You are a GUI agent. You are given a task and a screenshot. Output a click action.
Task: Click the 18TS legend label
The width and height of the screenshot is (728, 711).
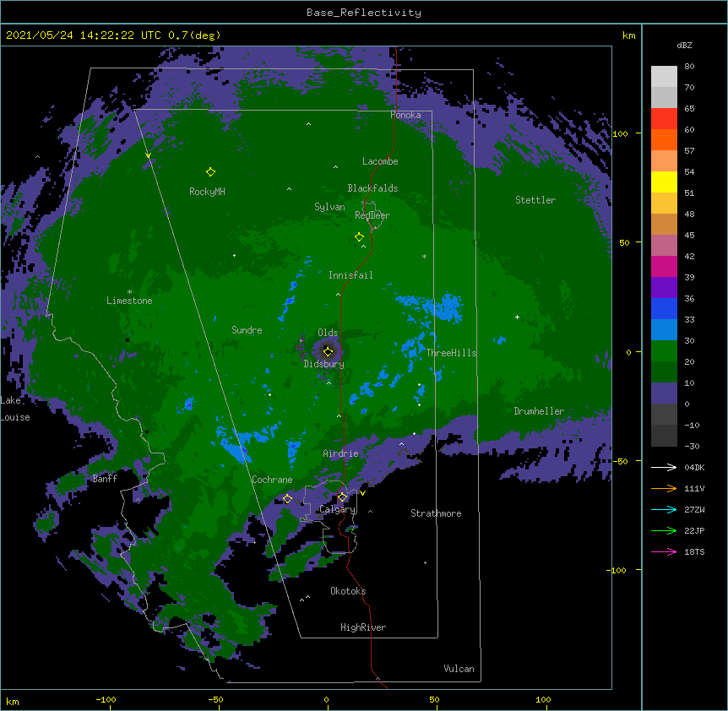tap(694, 551)
